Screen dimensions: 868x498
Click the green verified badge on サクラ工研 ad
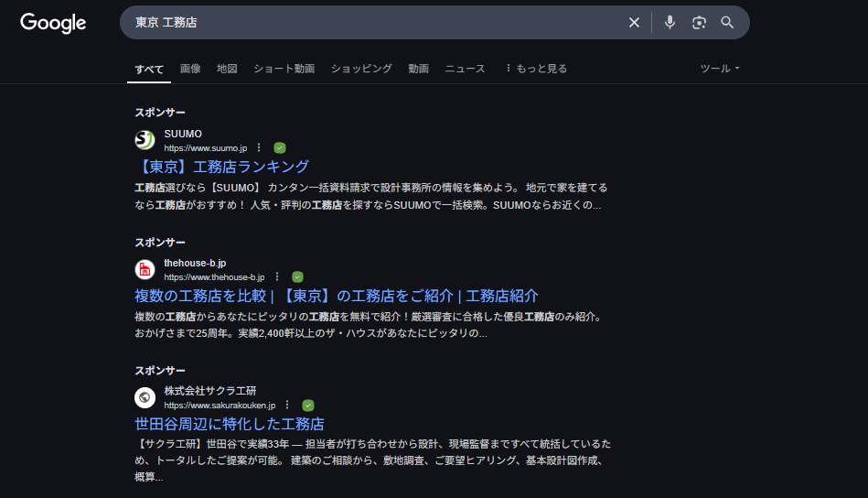[308, 406]
